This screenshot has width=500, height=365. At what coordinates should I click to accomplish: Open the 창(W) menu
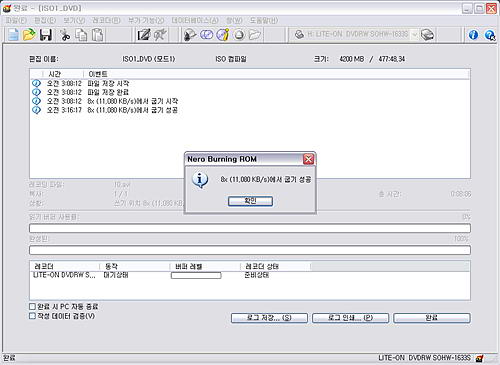[x=234, y=21]
